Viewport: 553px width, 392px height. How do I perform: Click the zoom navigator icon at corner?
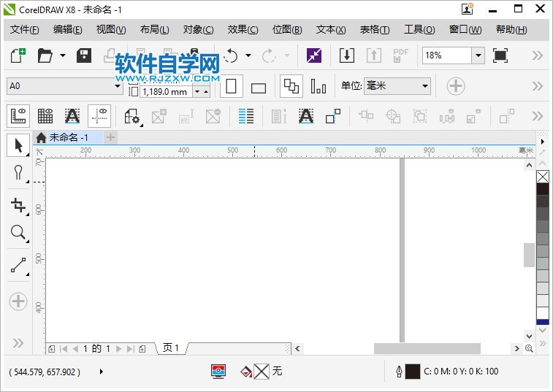[x=529, y=348]
